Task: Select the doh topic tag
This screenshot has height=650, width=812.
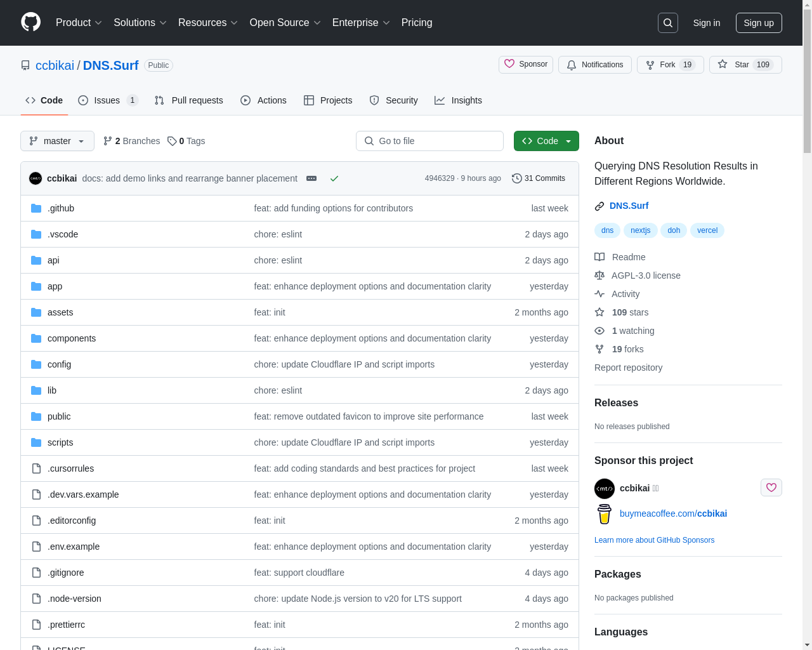Action: click(674, 230)
